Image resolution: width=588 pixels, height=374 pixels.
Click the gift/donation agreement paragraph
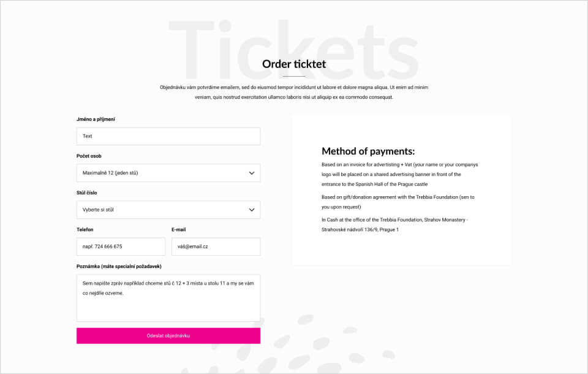point(398,202)
